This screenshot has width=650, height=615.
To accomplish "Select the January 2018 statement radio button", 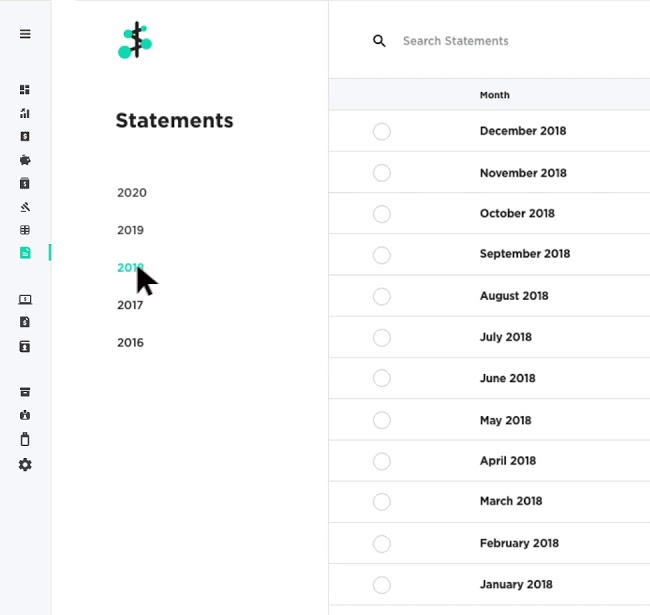I will [381, 585].
